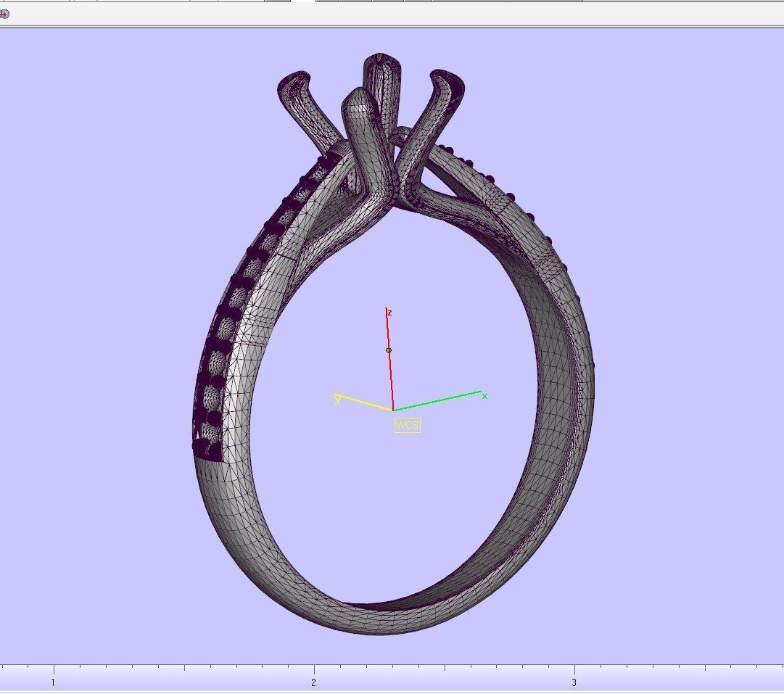Click the WCS label box at origin
This screenshot has height=694, width=784.
408,426
